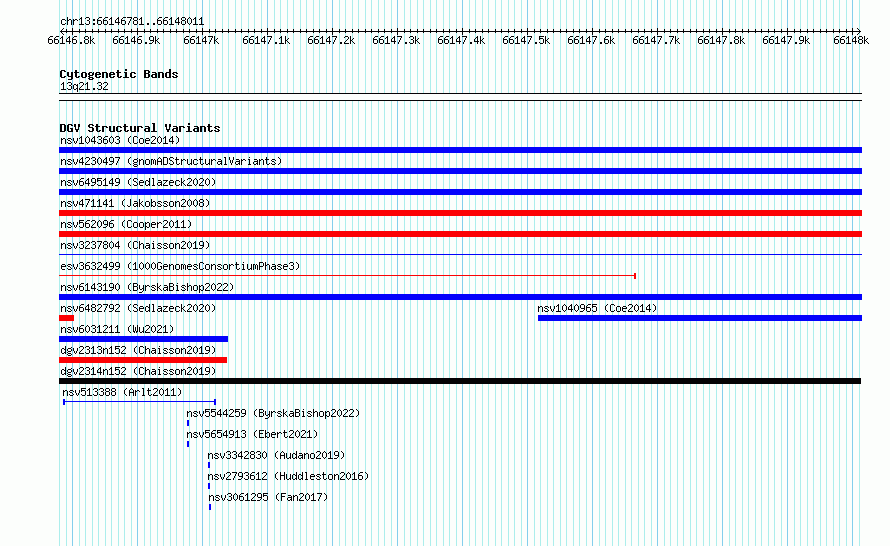Click the blue tick under nsv3061295
The height and width of the screenshot is (546, 890).
click(x=210, y=507)
